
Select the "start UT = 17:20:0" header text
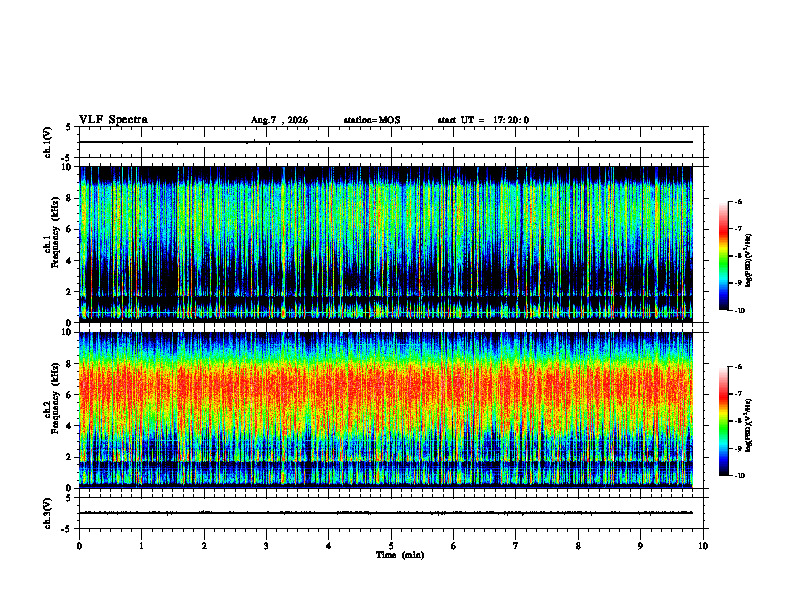(483, 120)
